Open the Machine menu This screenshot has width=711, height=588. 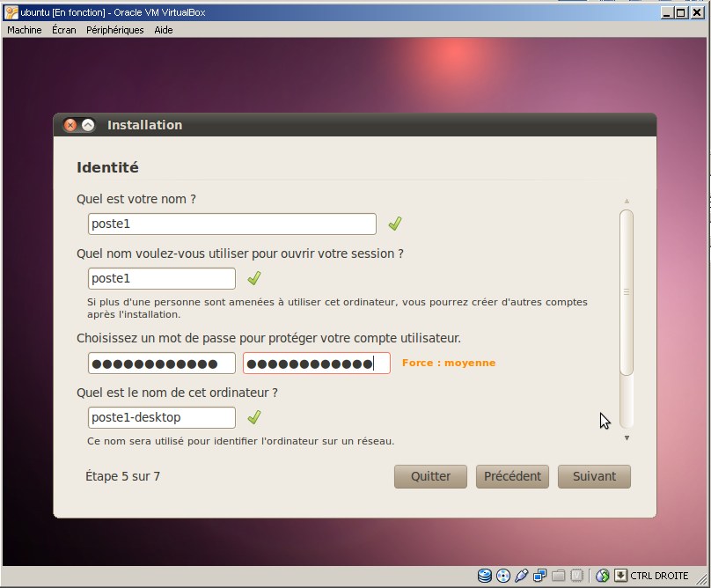[x=25, y=30]
